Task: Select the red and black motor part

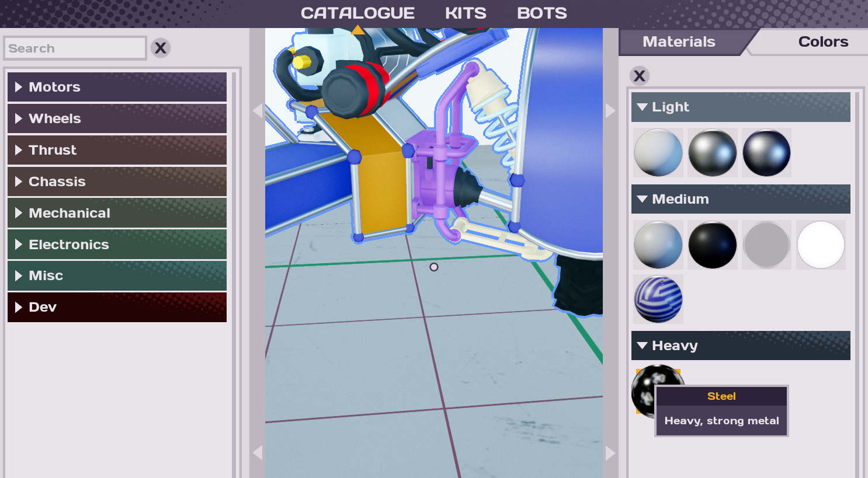Action: click(x=356, y=89)
